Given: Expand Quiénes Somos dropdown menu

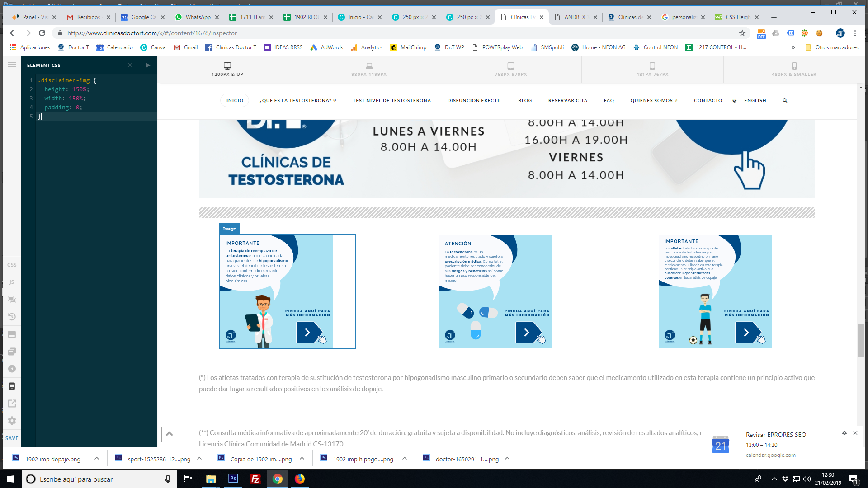Looking at the screenshot, I should pyautogui.click(x=654, y=100).
